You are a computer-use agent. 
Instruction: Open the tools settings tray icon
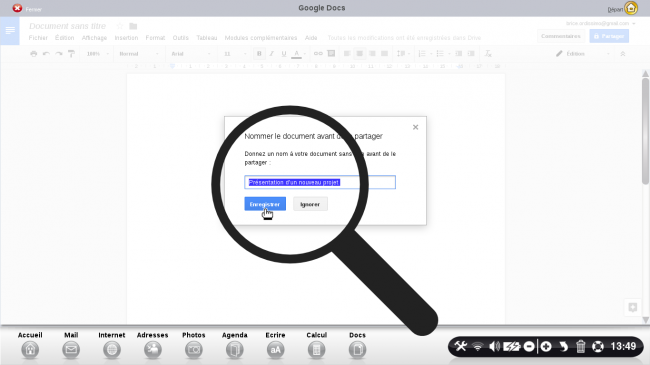tap(461, 346)
